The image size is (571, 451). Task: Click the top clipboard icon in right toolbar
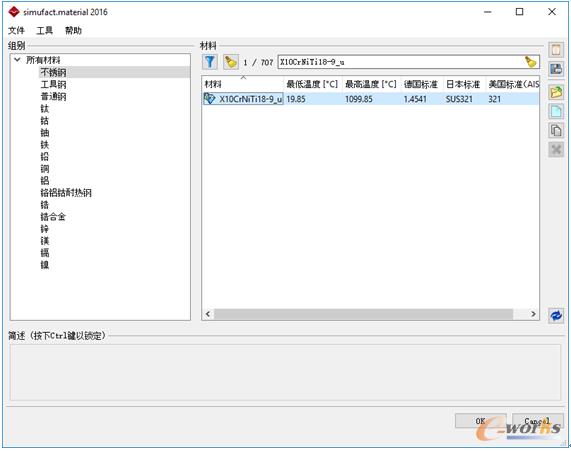click(x=556, y=49)
